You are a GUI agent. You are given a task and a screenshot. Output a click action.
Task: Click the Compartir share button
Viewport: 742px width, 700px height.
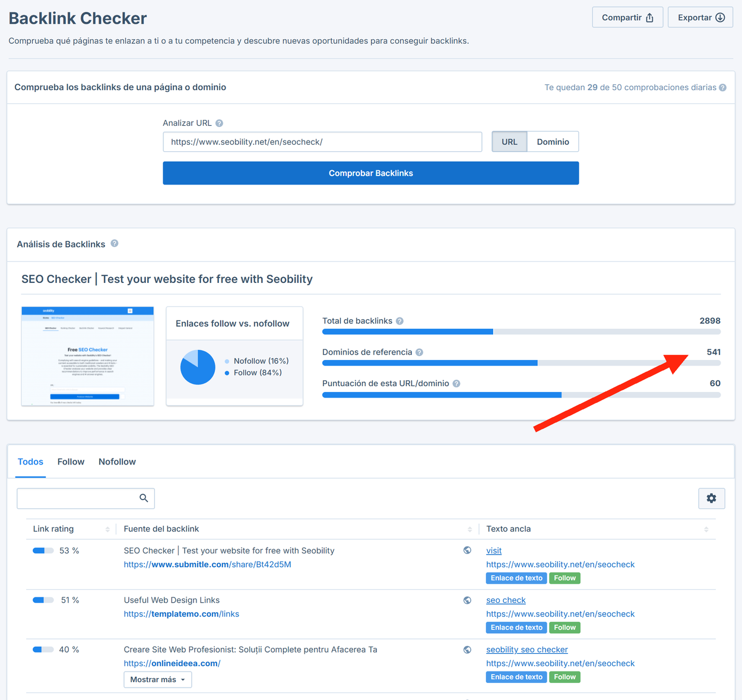pyautogui.click(x=627, y=17)
